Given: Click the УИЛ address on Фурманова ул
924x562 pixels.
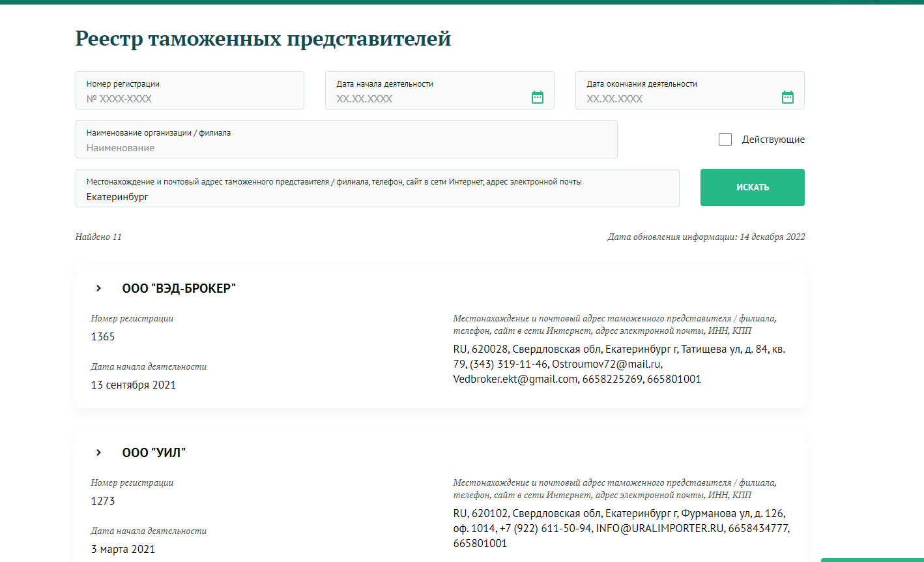Looking at the screenshot, I should [622, 528].
